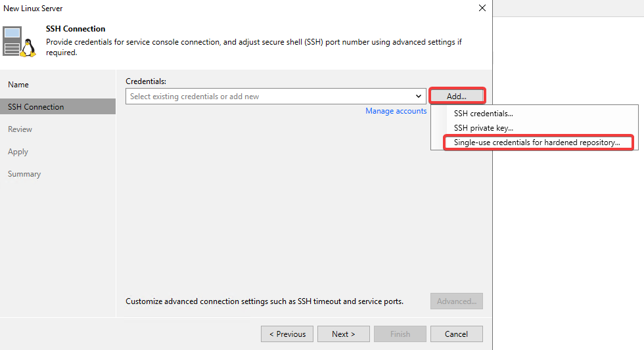Continue with the Next button

click(343, 334)
